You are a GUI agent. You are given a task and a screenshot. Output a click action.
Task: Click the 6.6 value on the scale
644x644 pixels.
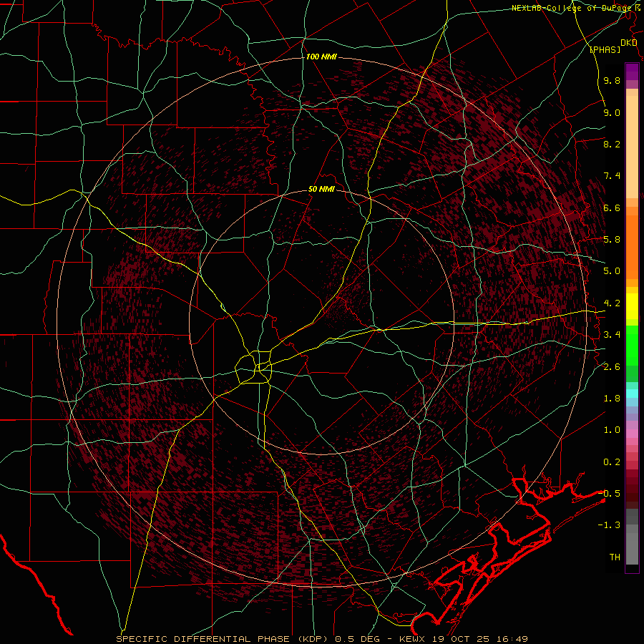point(612,208)
